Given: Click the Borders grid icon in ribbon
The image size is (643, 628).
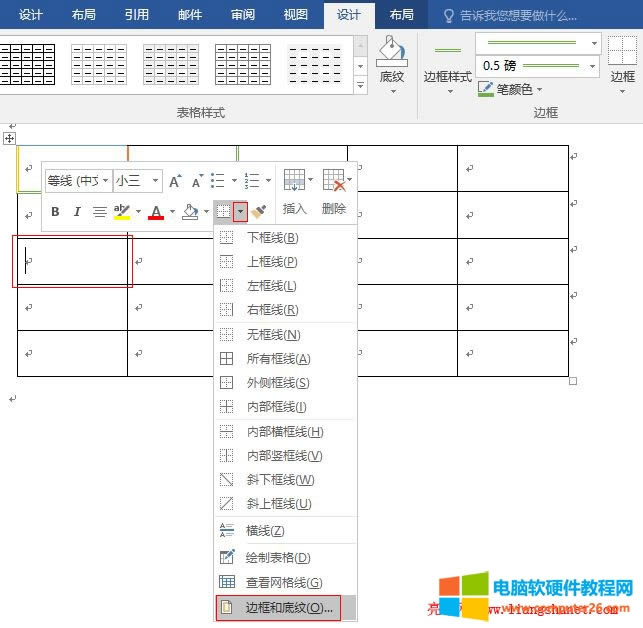Looking at the screenshot, I should [x=622, y=50].
